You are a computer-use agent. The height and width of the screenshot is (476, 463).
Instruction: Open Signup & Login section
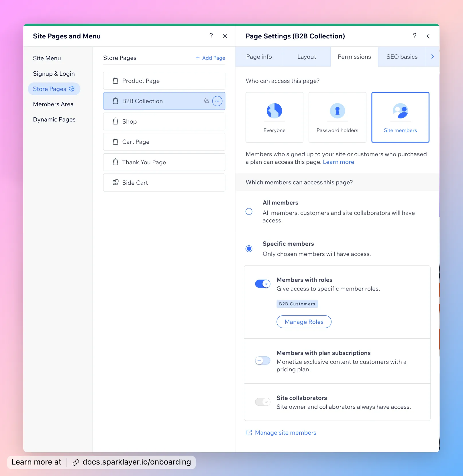point(54,74)
